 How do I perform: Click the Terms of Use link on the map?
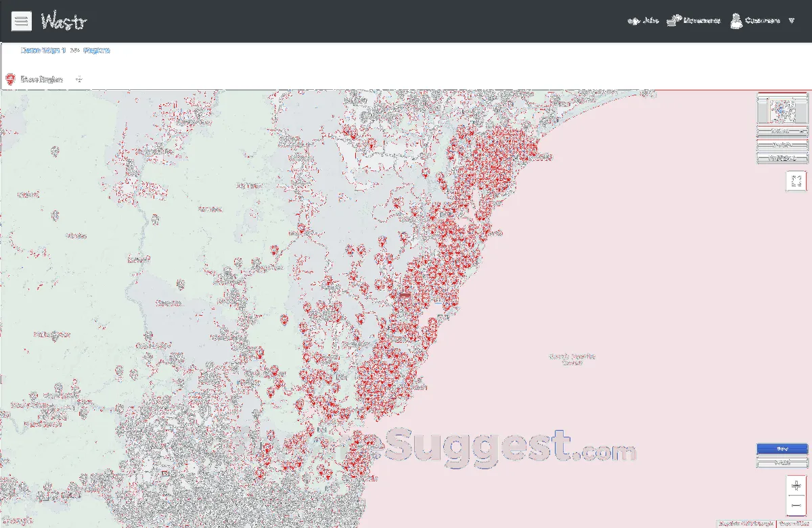793,523
